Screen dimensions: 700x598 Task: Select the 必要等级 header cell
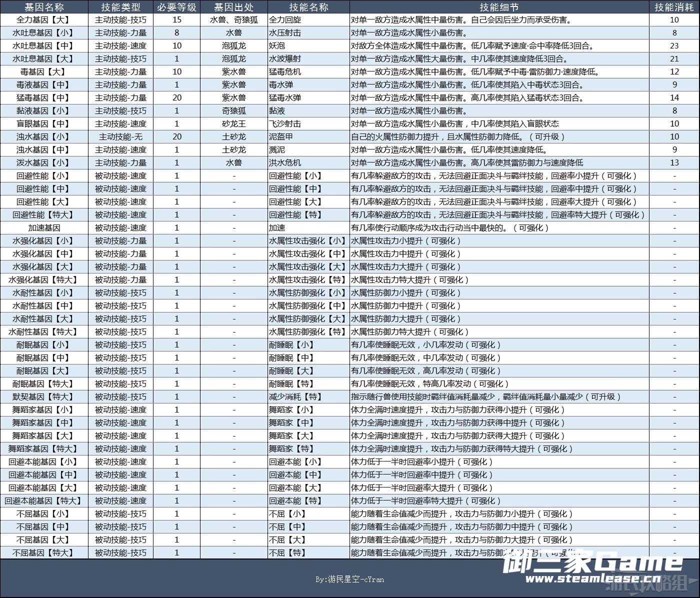(176, 7)
